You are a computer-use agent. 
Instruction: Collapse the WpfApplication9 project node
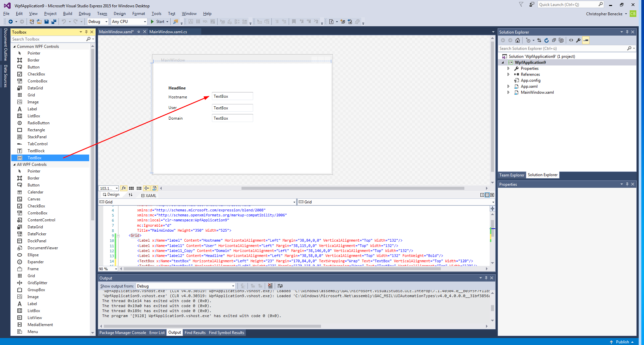(503, 62)
